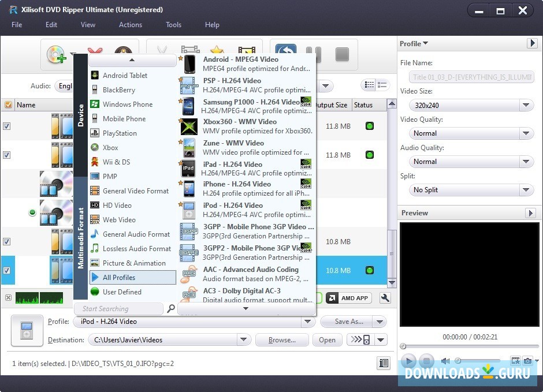Click the transfer to device icon
Image resolution: width=543 pixels, height=392 pixels.
coord(360,340)
